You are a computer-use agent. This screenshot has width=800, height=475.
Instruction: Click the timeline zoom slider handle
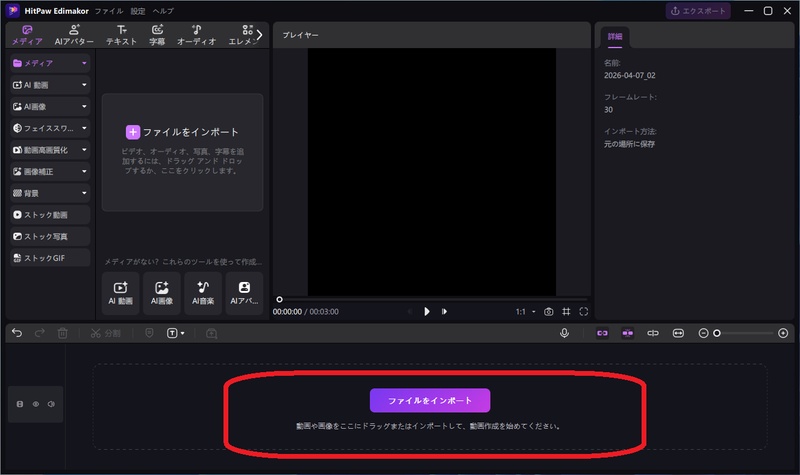[x=717, y=333]
